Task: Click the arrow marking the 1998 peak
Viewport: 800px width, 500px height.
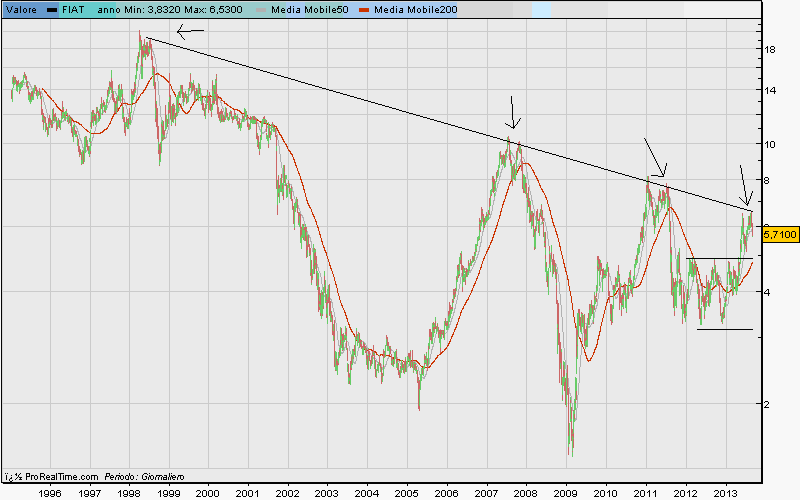Action: click(x=190, y=31)
